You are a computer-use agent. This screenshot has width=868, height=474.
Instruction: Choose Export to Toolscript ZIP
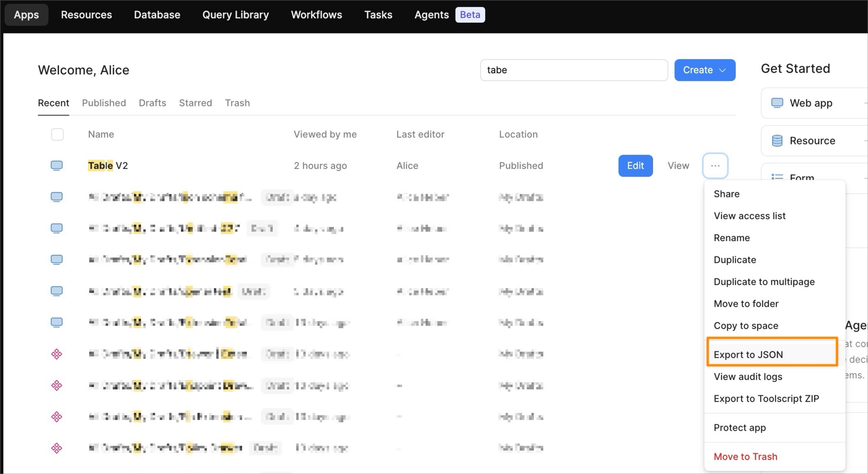pos(774,399)
